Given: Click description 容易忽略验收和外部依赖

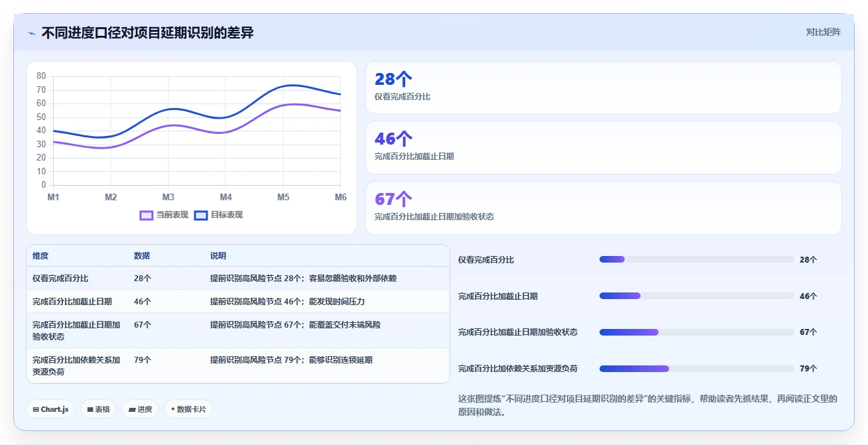Looking at the screenshot, I should tap(353, 279).
